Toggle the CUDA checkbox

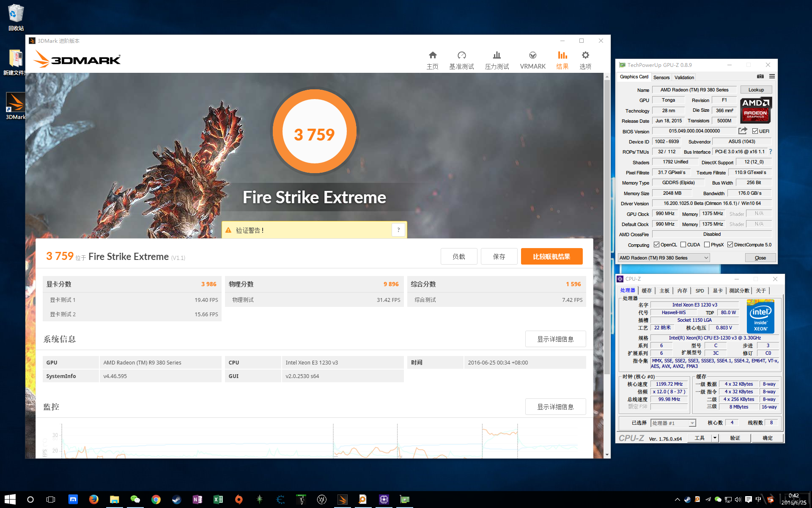click(683, 245)
